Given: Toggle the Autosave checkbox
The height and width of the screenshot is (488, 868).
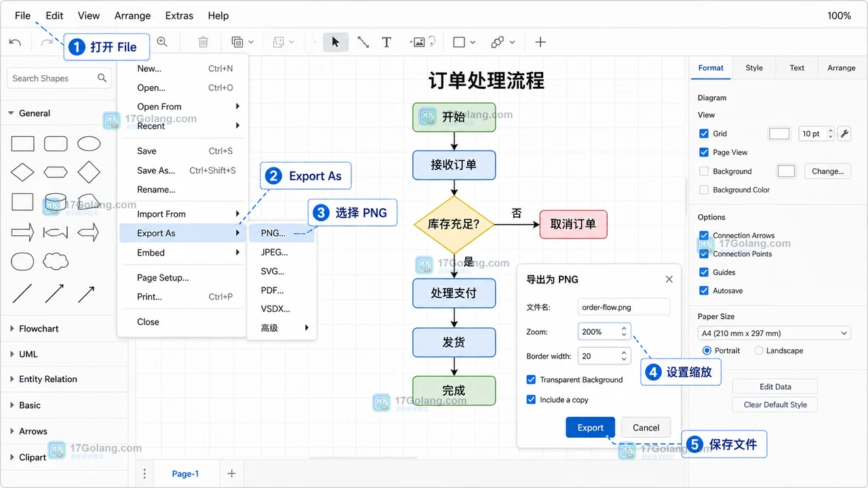Looking at the screenshot, I should (704, 290).
